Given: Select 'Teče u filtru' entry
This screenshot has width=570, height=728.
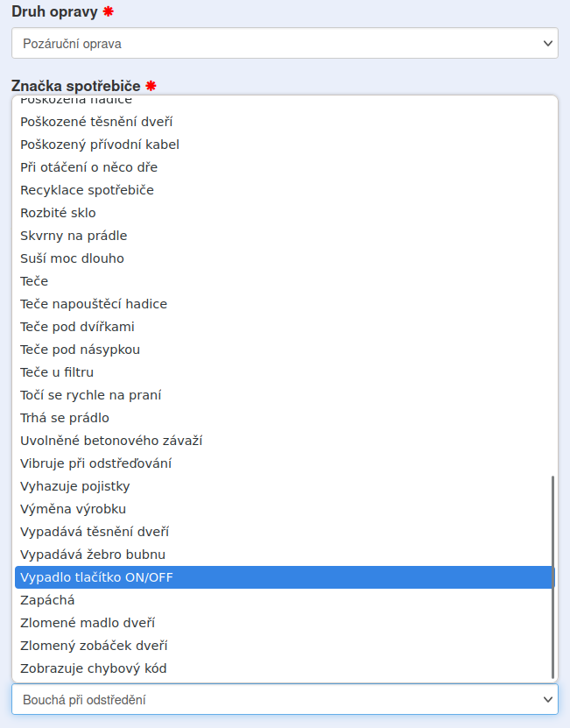Looking at the screenshot, I should 57,372.
